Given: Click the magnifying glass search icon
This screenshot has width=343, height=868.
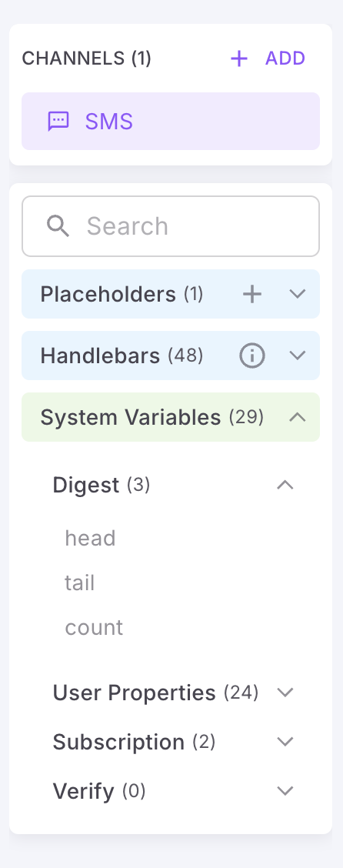Looking at the screenshot, I should (58, 226).
